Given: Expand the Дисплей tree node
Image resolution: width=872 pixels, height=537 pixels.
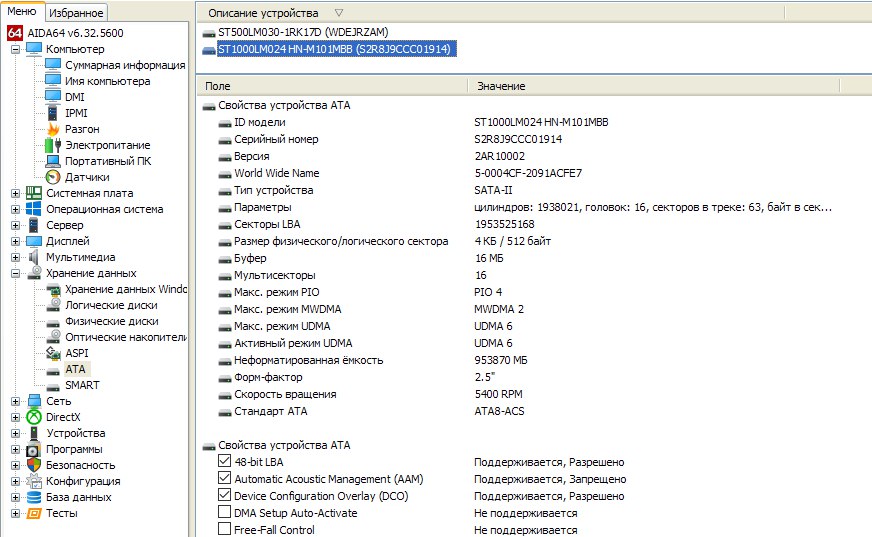Looking at the screenshot, I should coord(16,242).
